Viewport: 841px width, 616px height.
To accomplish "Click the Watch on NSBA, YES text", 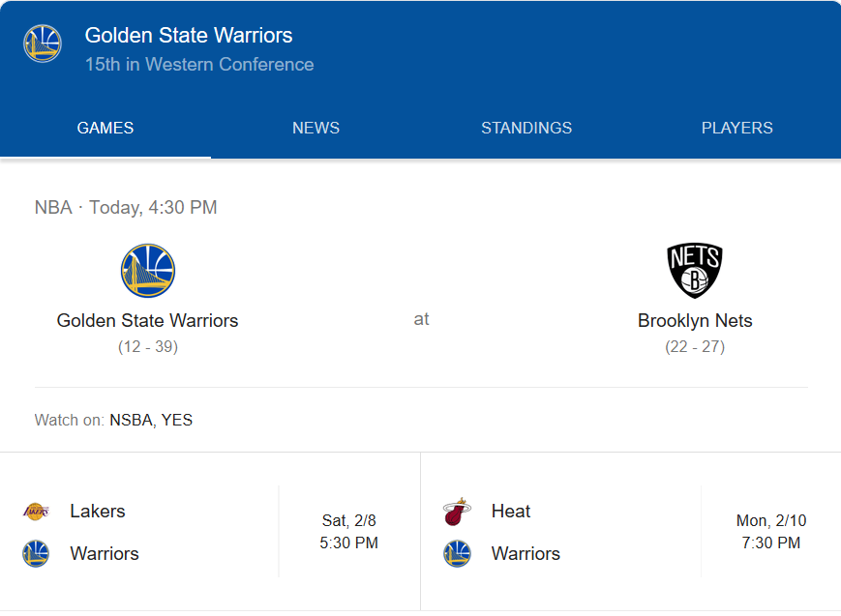I will coord(113,420).
